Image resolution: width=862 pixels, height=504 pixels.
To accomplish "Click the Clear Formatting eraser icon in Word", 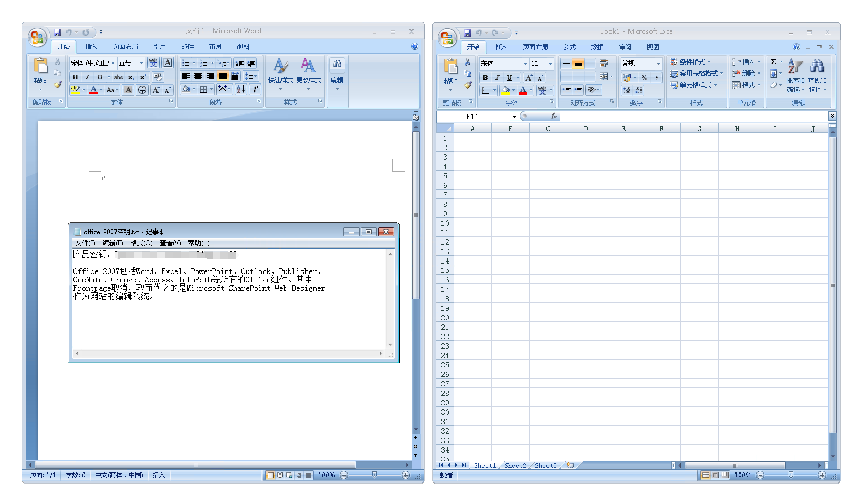I will 158,77.
